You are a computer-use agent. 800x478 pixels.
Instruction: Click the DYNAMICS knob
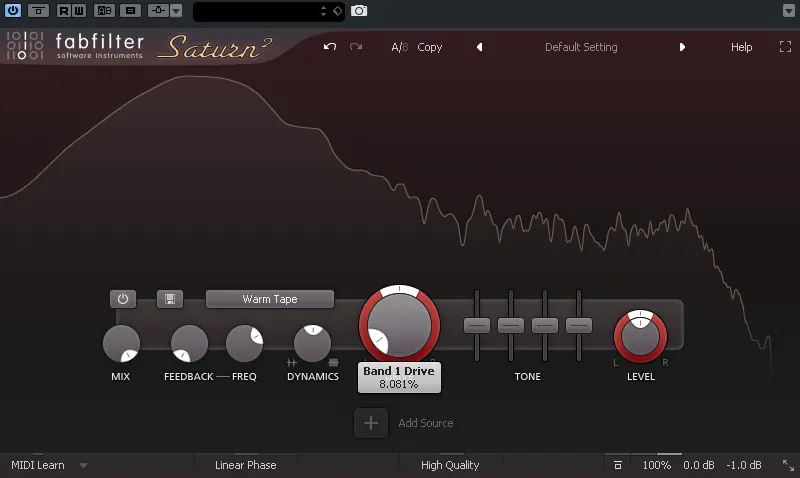313,343
